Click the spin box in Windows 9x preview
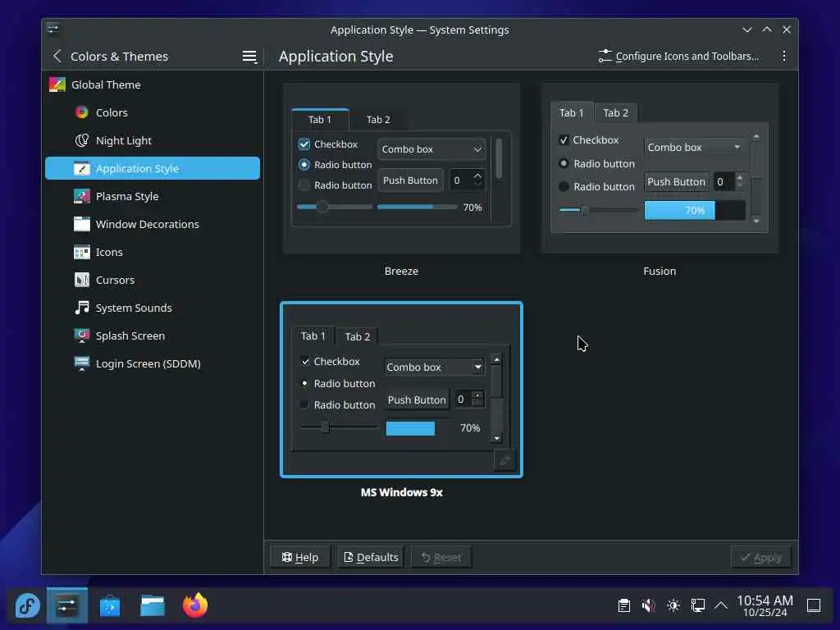The width and height of the screenshot is (840, 630). point(468,399)
